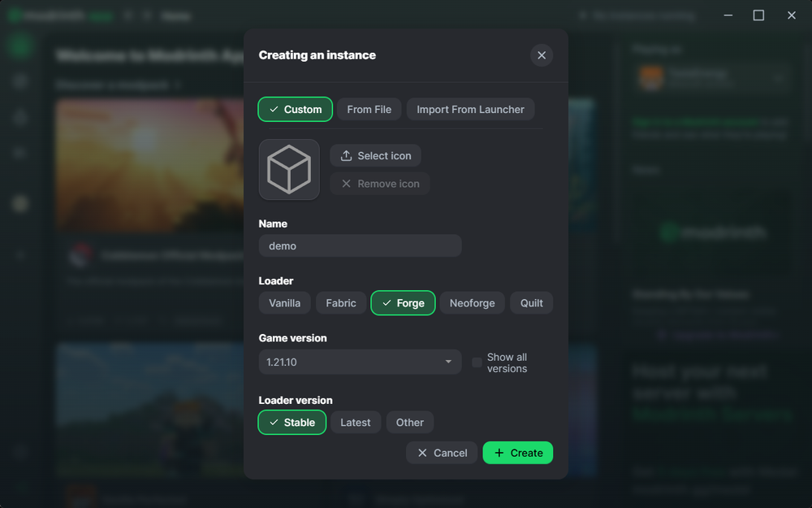The height and width of the screenshot is (508, 812).
Task: Select the Vanilla loader option
Action: (284, 302)
